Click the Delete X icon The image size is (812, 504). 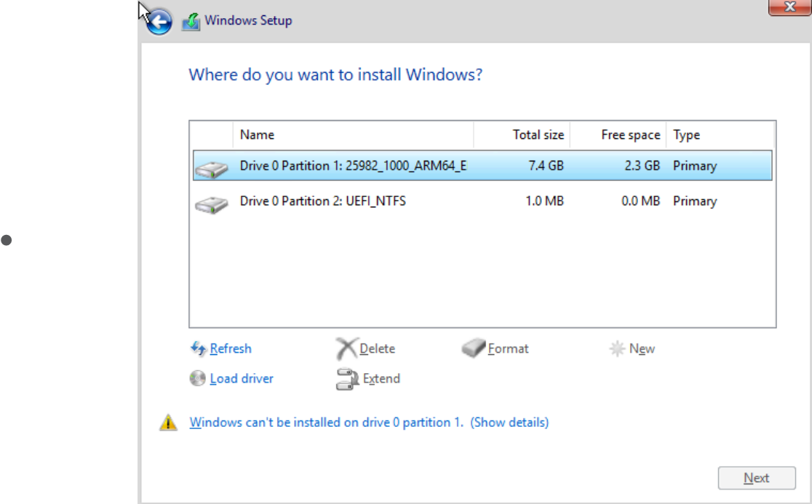[x=346, y=349]
